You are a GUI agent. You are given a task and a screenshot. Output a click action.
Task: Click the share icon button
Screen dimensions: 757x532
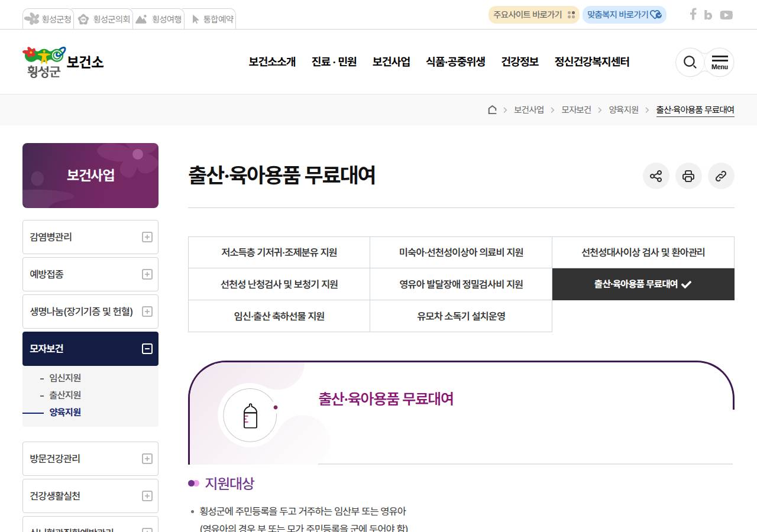(x=656, y=176)
